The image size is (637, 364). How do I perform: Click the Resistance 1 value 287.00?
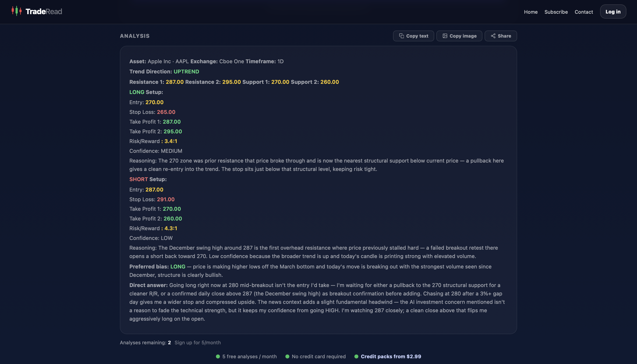[x=175, y=82]
